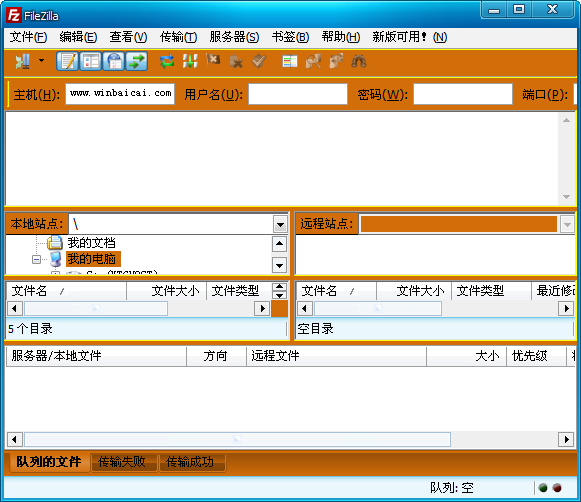Select 我的文档 in local tree
The width and height of the screenshot is (581, 502).
click(91, 243)
